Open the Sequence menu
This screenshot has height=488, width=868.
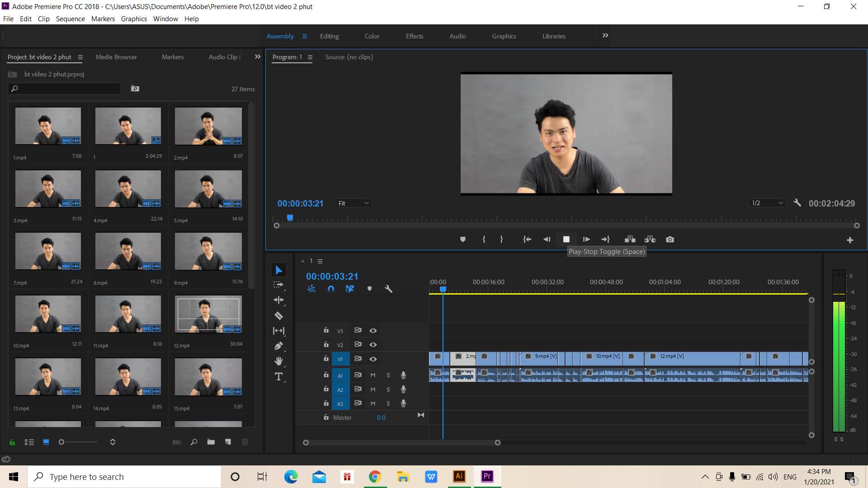click(x=70, y=19)
